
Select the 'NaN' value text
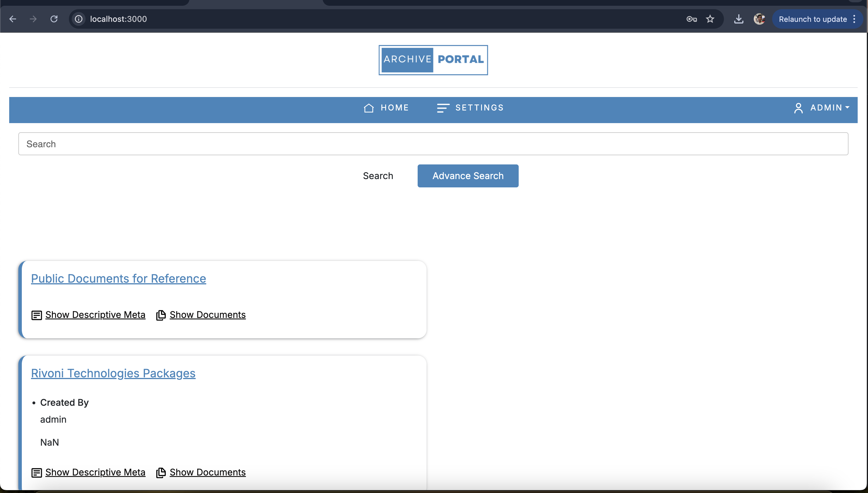pyautogui.click(x=49, y=442)
